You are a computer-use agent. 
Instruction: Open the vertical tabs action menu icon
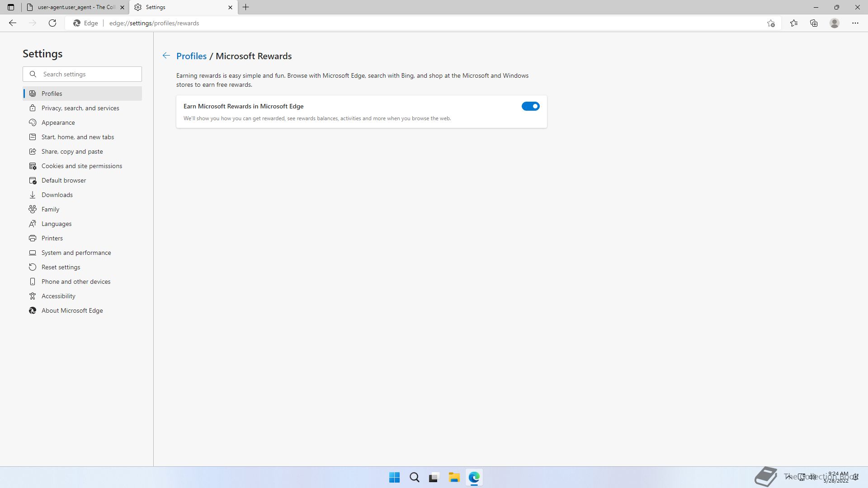[11, 7]
